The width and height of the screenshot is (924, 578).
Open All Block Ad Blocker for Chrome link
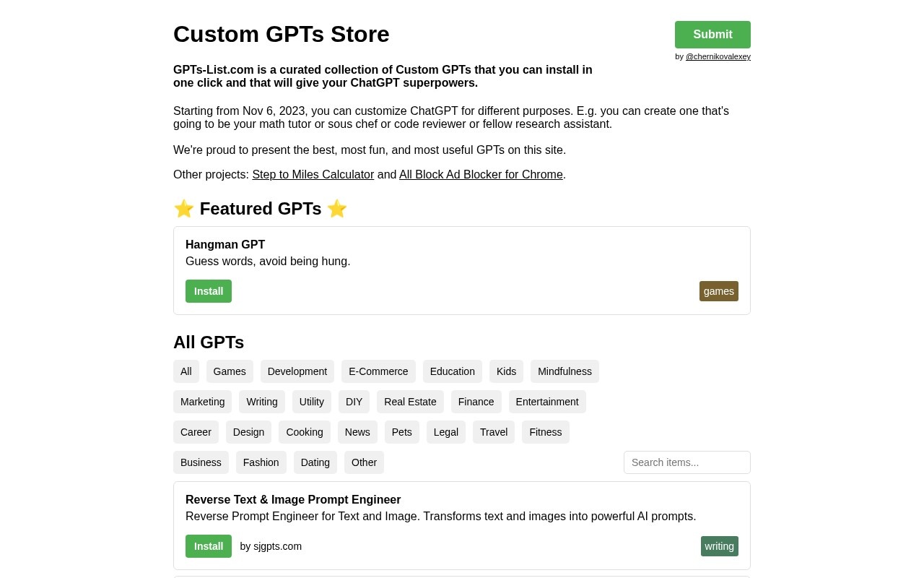(x=481, y=175)
